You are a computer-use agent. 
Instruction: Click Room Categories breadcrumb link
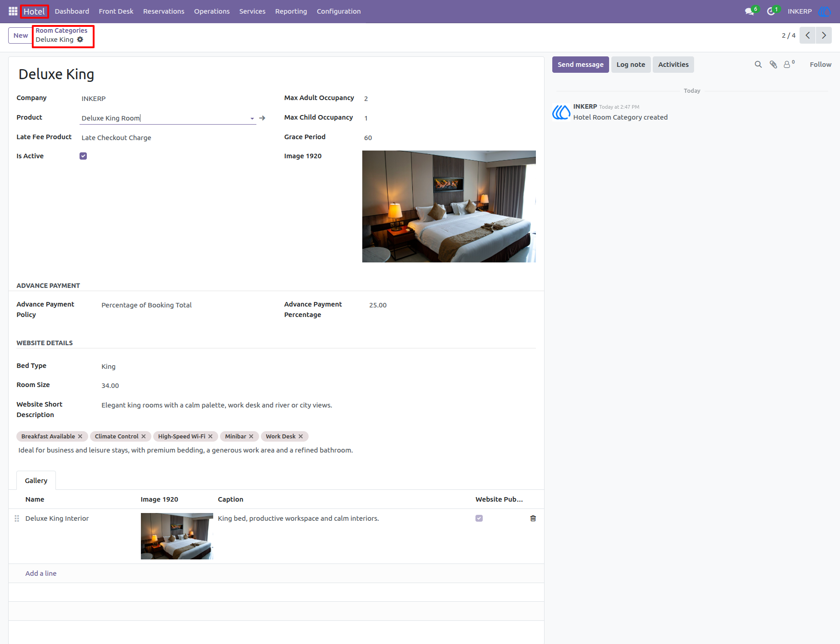tap(61, 30)
